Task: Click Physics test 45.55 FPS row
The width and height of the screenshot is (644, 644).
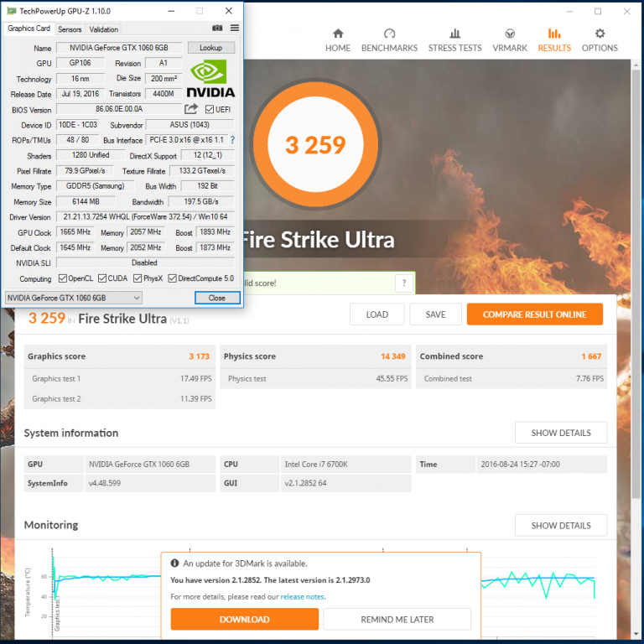Action: [x=316, y=379]
